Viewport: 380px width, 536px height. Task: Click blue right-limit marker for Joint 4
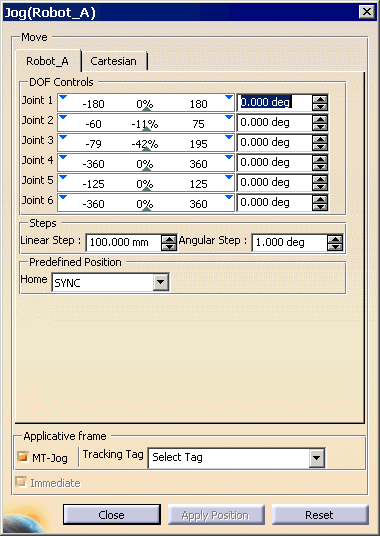[x=229, y=157]
